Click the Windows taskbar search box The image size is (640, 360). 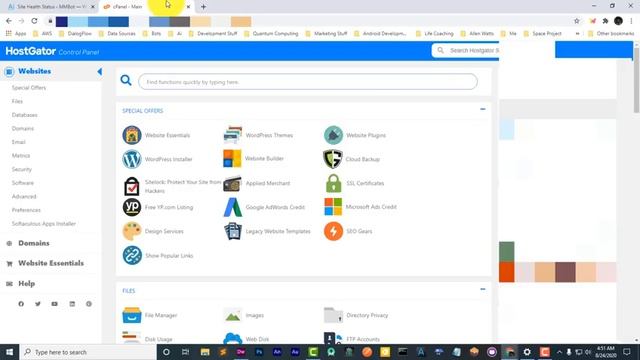pyautogui.click(x=88, y=352)
